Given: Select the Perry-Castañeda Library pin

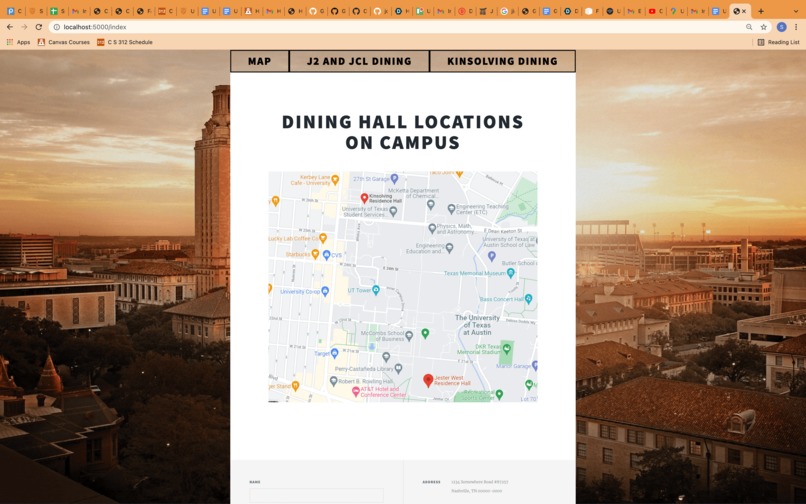Looking at the screenshot, I should (x=398, y=368).
